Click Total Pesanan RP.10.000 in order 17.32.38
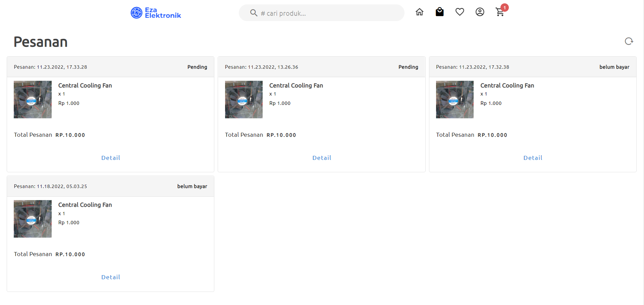 pos(472,135)
